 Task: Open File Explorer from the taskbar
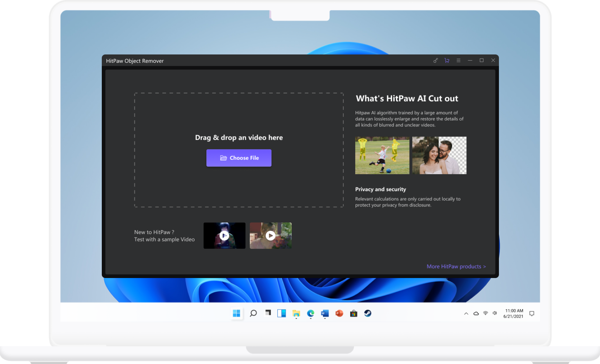[296, 313]
